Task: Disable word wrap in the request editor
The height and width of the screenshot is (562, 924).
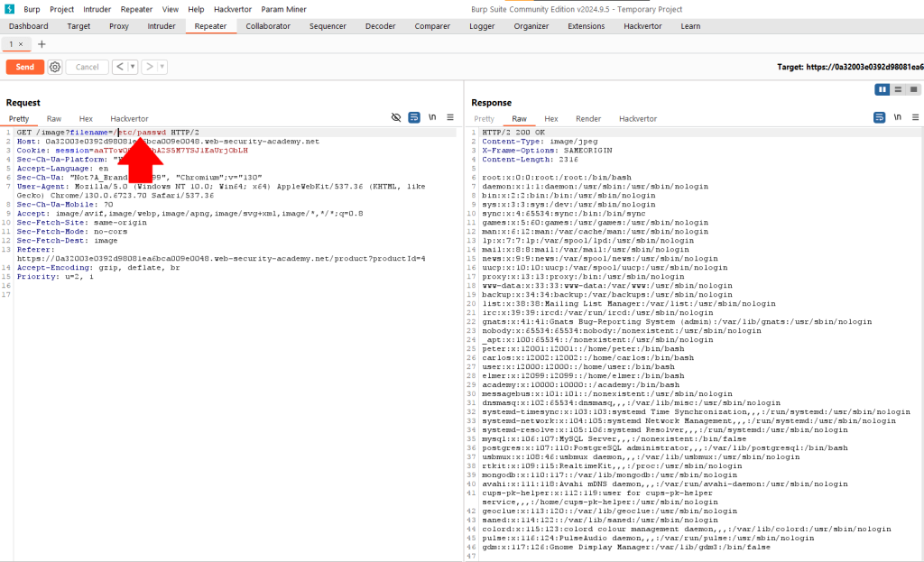Action: click(x=413, y=117)
